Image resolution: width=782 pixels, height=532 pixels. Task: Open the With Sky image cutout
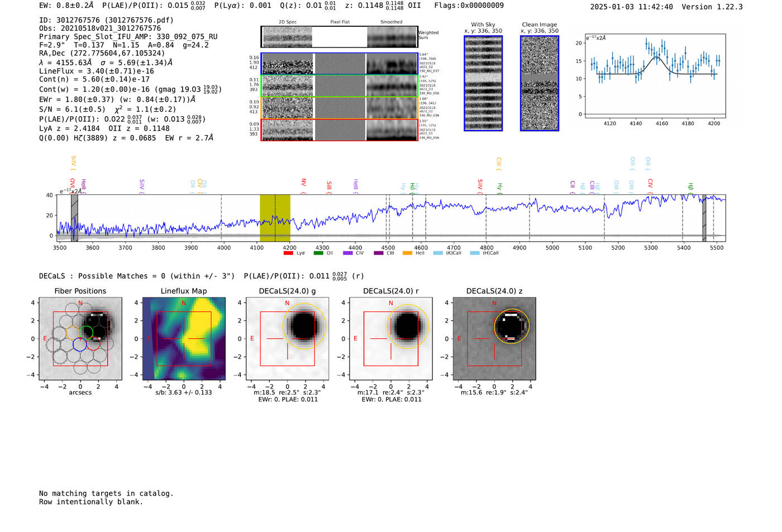483,83
